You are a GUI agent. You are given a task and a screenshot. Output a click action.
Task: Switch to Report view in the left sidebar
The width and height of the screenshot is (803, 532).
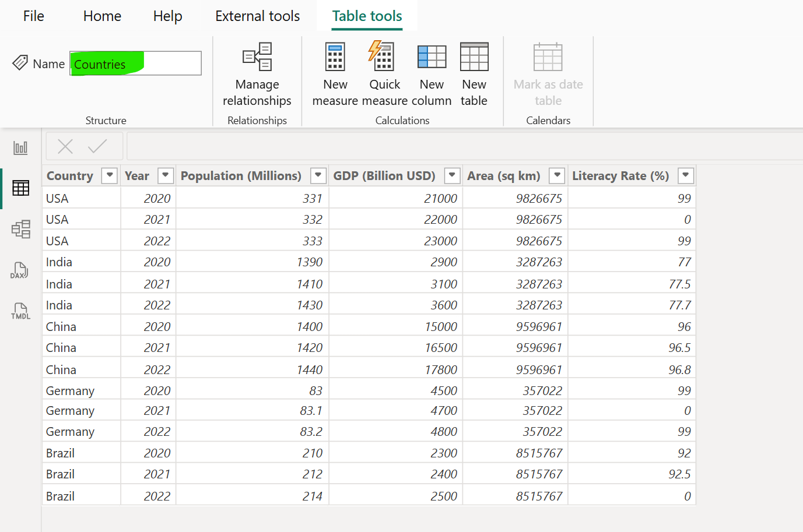pos(20,147)
